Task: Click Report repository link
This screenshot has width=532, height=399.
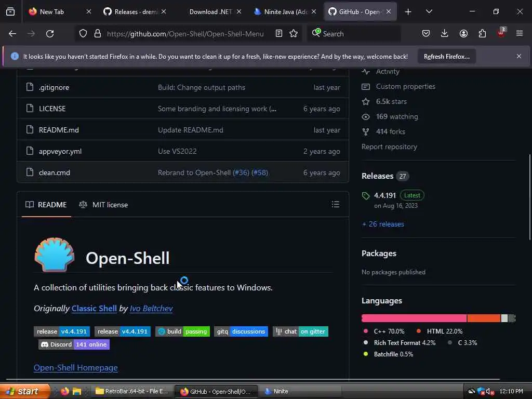Action: (x=389, y=147)
